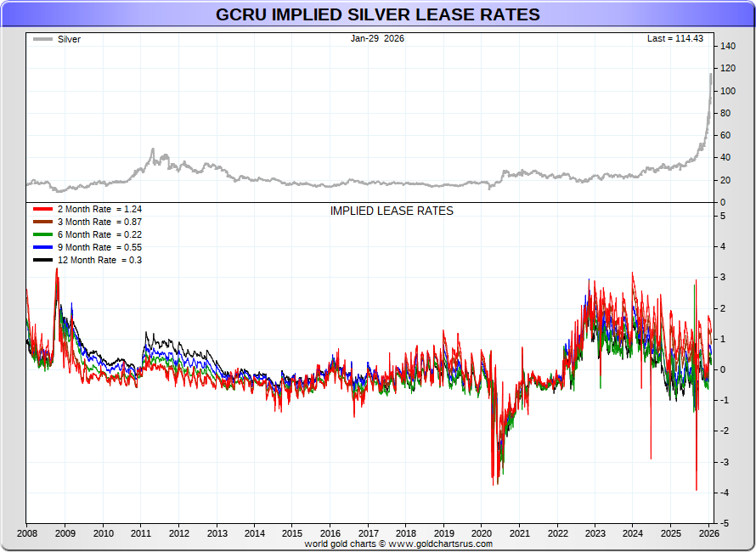Click the 120 silver price axis label
Viewport: 756px width, 552px height.
[x=728, y=69]
